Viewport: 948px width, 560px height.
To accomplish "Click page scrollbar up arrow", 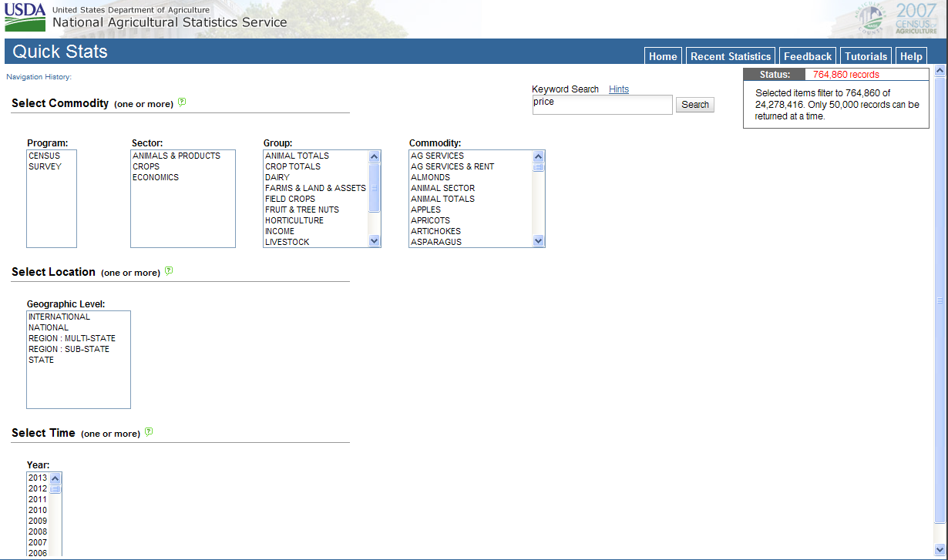I will tap(940, 71).
